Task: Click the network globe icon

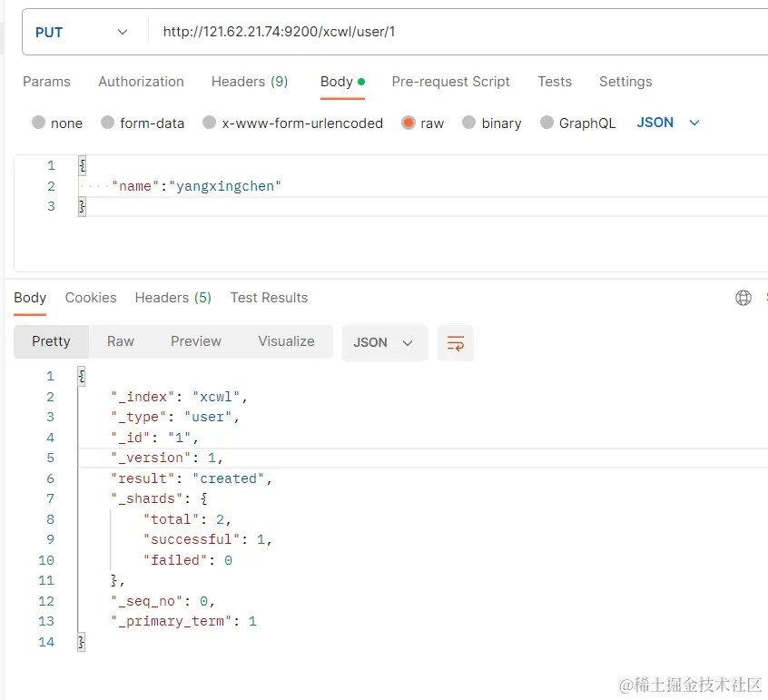Action: coord(743,298)
